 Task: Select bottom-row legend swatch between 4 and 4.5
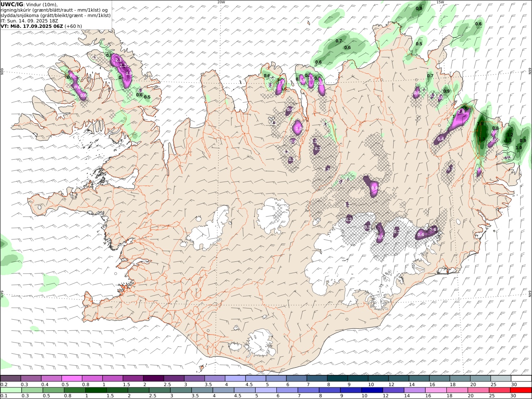click(x=223, y=390)
